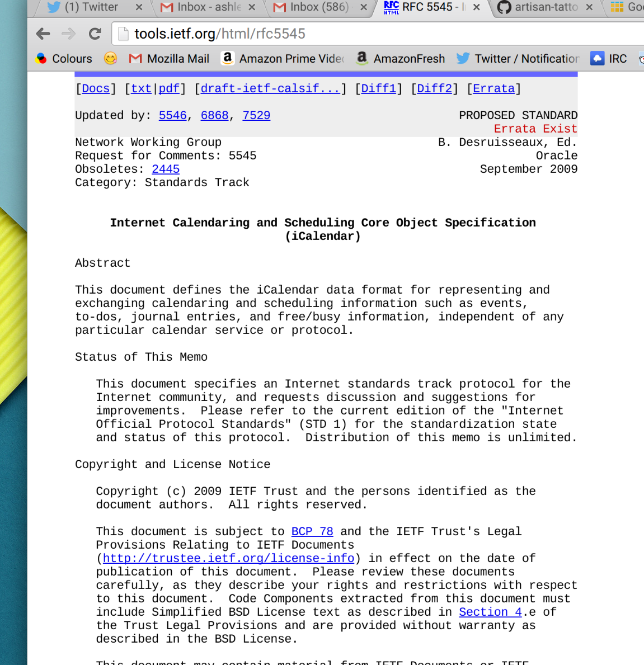Switch to the partially visible Goo tab
The height and width of the screenshot is (665, 644).
626,7
